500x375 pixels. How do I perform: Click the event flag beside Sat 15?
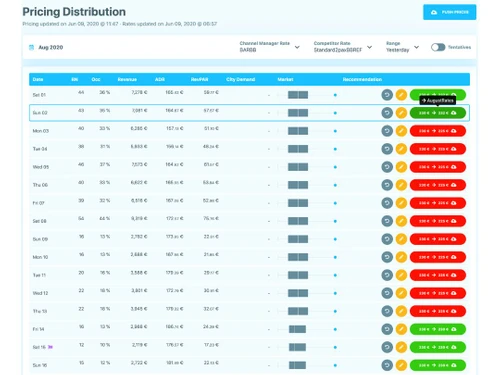pos(50,347)
